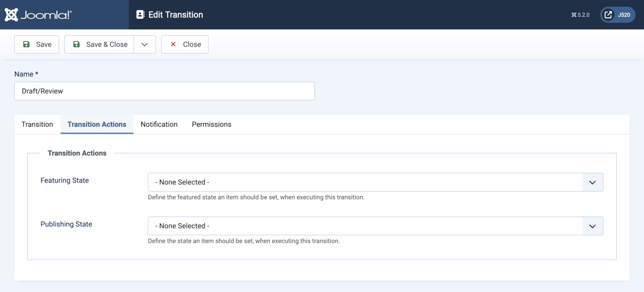Select the Permissions tab
The image size is (644, 292).
pyautogui.click(x=212, y=124)
